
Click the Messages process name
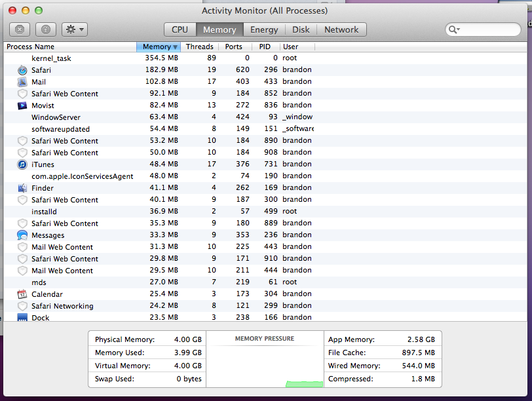(x=48, y=235)
